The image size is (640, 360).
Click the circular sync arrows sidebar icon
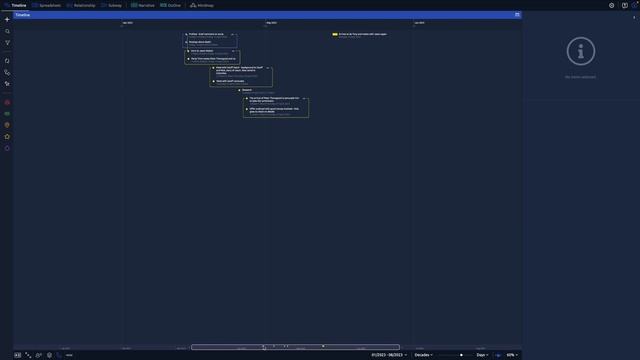click(x=7, y=60)
